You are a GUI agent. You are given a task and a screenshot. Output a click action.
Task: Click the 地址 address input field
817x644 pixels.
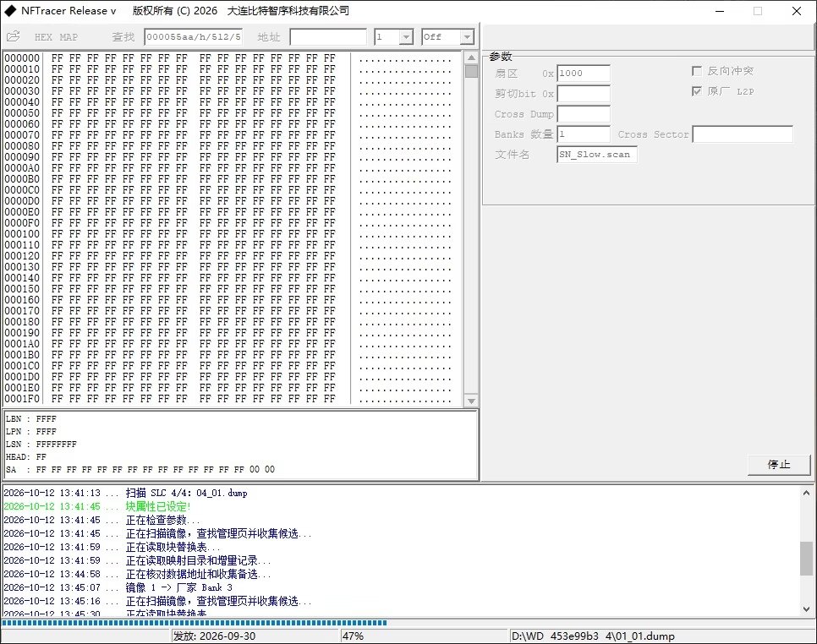328,37
